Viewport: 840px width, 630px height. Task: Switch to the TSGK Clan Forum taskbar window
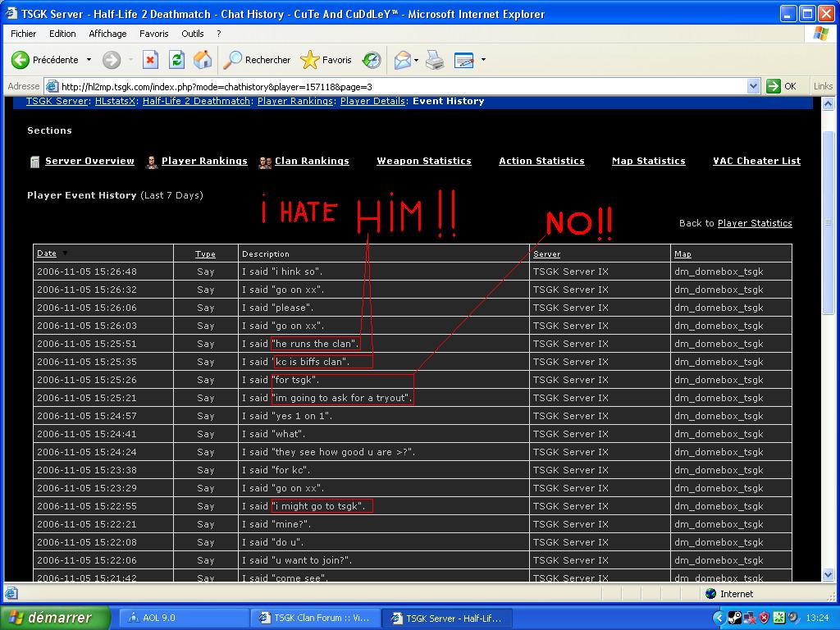[315, 617]
